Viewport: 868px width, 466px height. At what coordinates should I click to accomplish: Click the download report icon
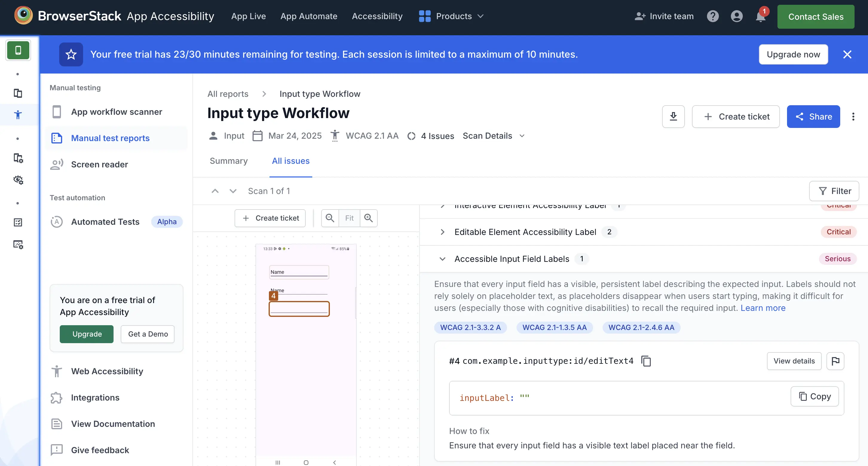point(673,116)
